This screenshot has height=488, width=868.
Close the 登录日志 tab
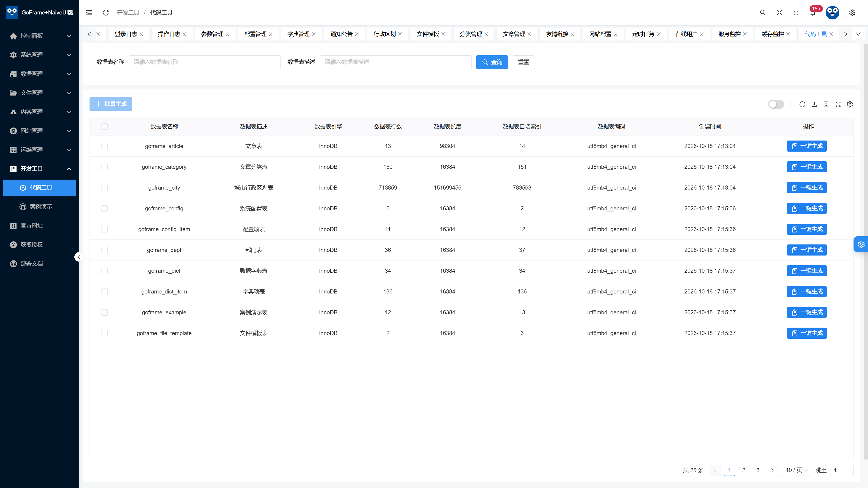(x=142, y=34)
